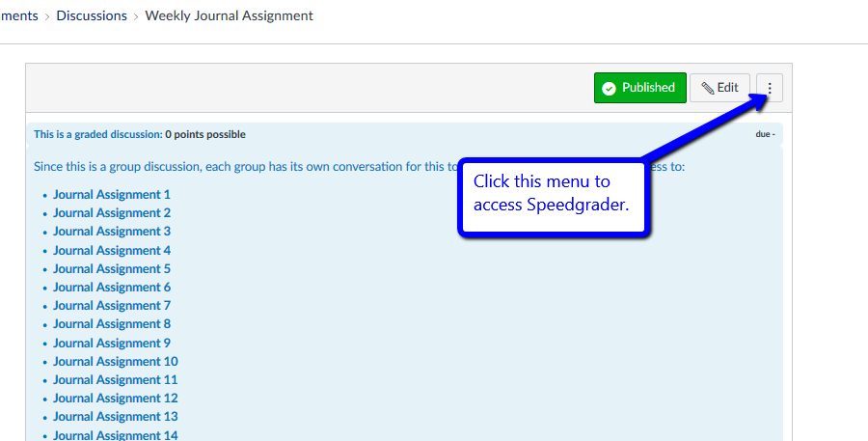Open the Journal Assignment 2 group link
This screenshot has height=441, width=868.
click(112, 213)
